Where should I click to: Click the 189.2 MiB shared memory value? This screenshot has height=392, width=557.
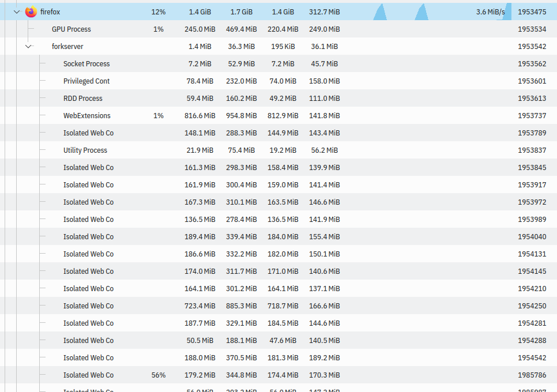coord(324,357)
